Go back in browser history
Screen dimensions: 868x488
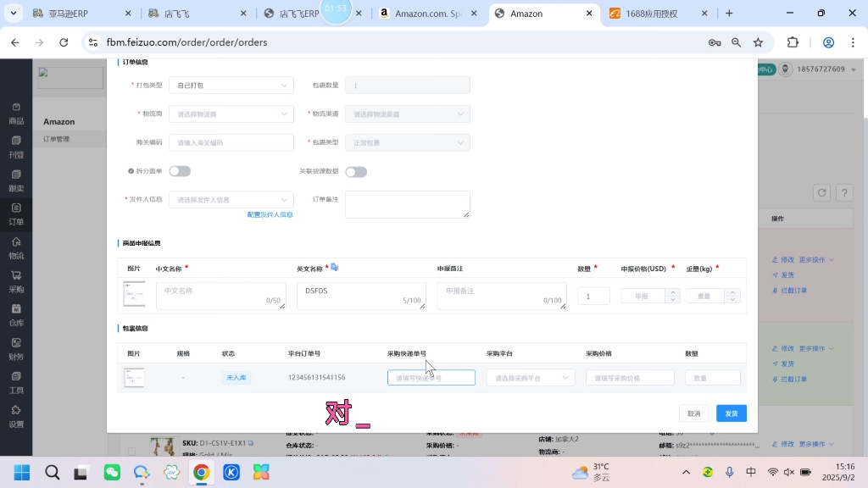(x=15, y=42)
